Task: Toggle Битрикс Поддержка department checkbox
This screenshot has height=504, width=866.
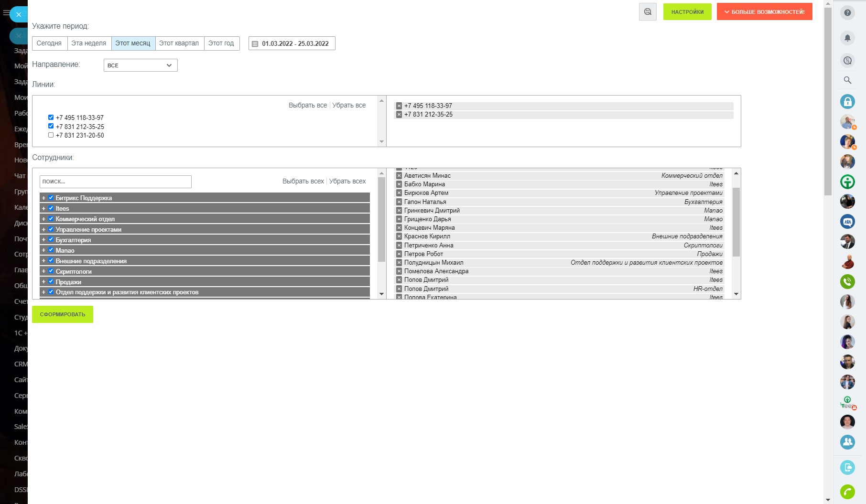Action: (51, 198)
